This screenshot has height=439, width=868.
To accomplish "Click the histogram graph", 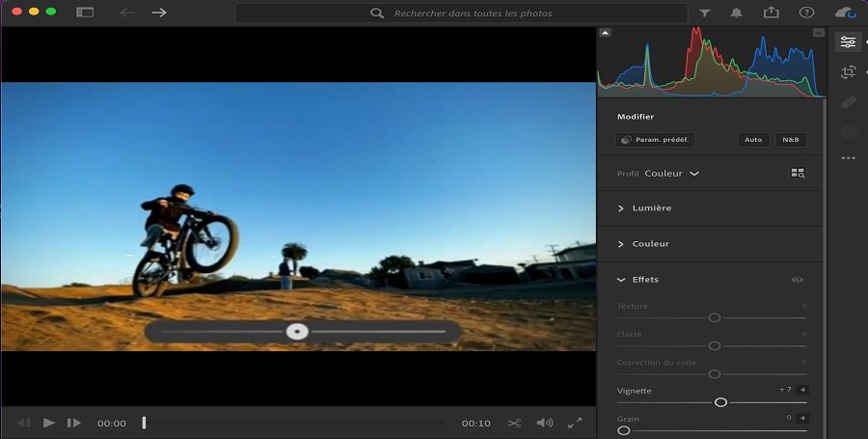I will click(712, 63).
